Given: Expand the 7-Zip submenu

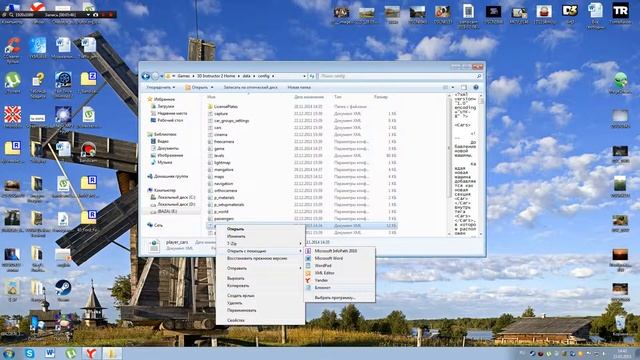Looking at the screenshot, I should pos(260,244).
